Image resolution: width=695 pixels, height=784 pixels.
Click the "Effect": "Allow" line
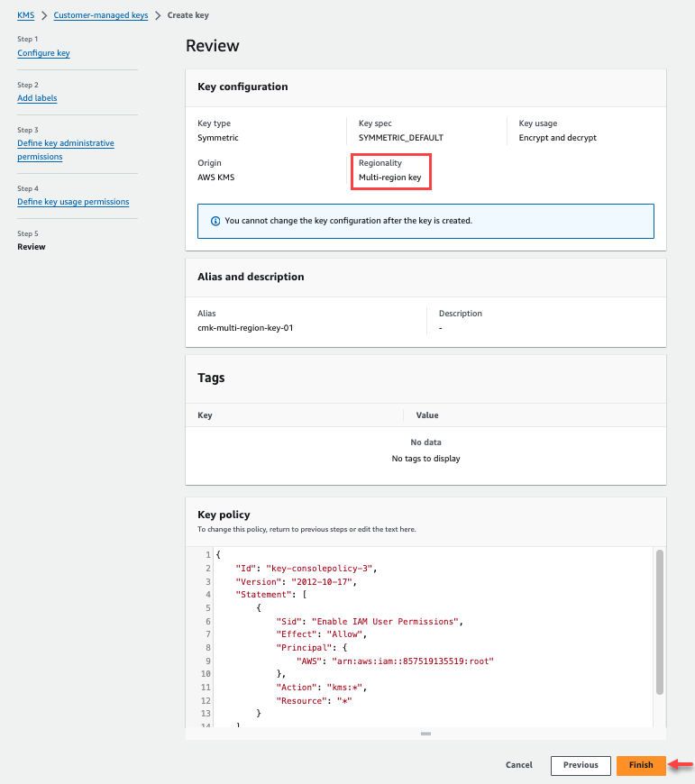coord(322,634)
